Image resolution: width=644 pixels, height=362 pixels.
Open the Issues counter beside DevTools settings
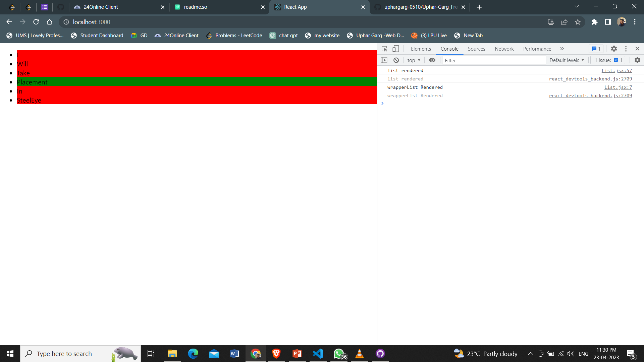(596, 49)
